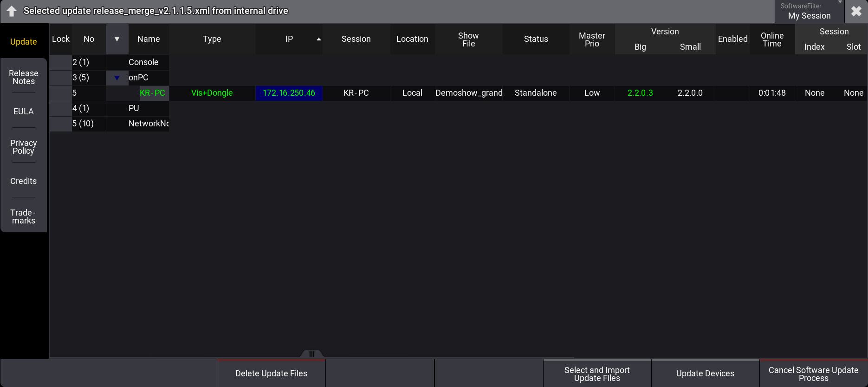
Task: Toggle Enabled cell for KR-PC device
Action: pos(732,93)
